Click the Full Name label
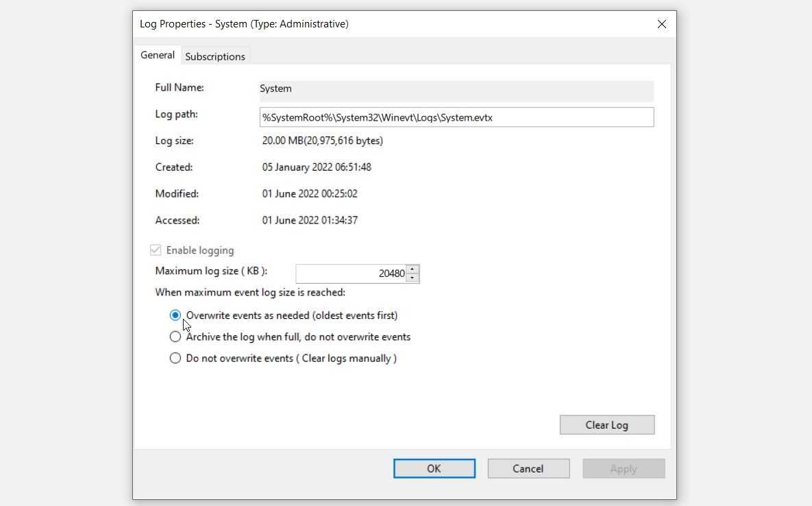The height and width of the screenshot is (506, 812). tap(179, 88)
